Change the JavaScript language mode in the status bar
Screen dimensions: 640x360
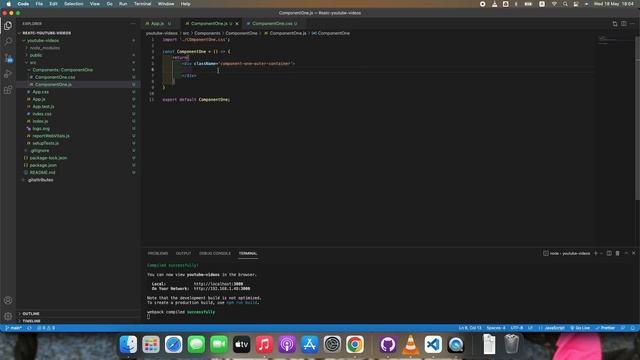555,328
